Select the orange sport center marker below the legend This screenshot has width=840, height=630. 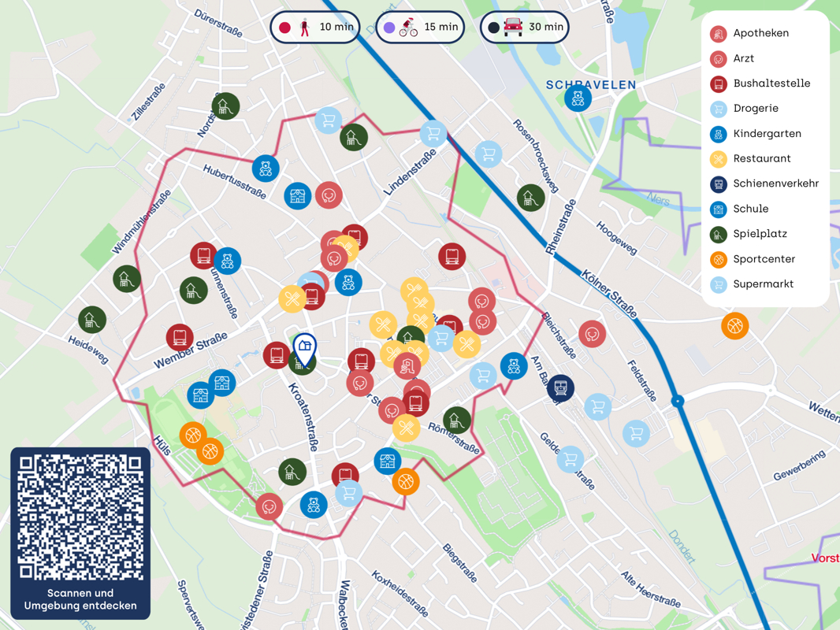734,325
